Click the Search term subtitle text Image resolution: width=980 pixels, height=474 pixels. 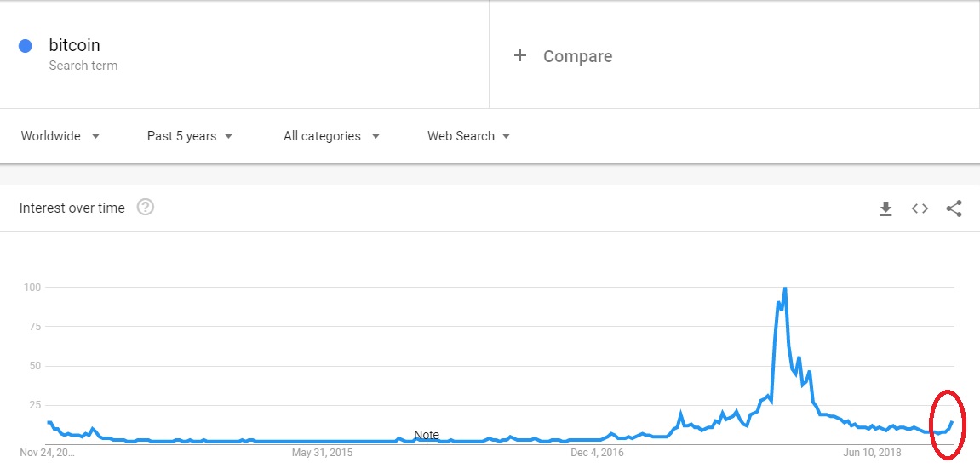tap(83, 66)
